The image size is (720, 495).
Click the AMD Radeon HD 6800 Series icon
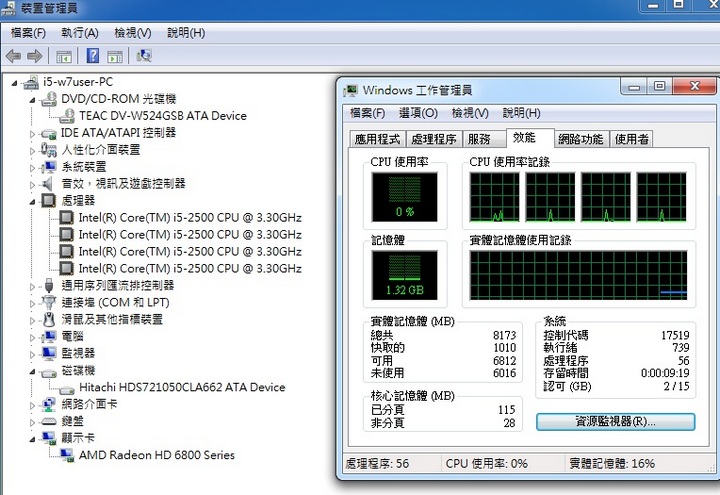coord(67,455)
